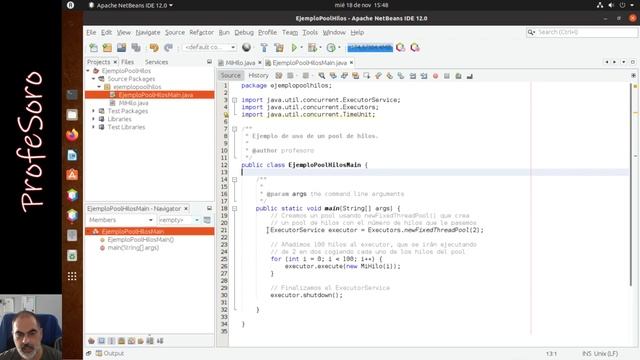Collapse the Source Packages node

coord(94,79)
